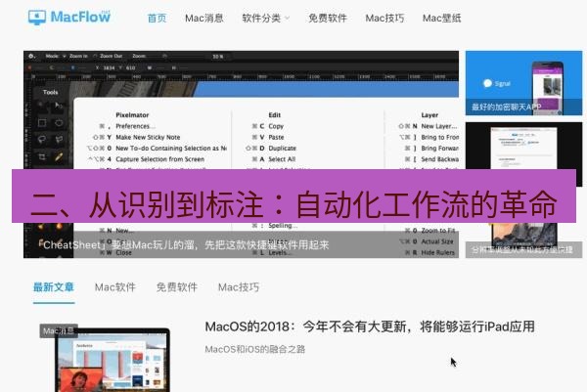Click the MacOS和iOS的融合之路 subtitle

[255, 349]
